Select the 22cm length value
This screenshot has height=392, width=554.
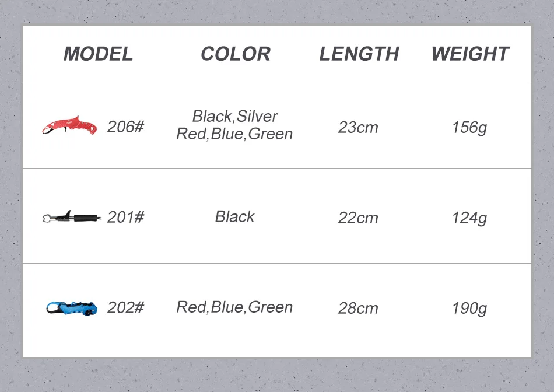[x=358, y=218]
